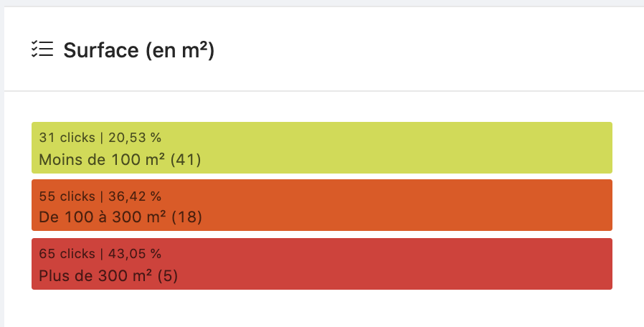Click the (41) count in first bar
This screenshot has height=327, width=644.
pyautogui.click(x=186, y=159)
